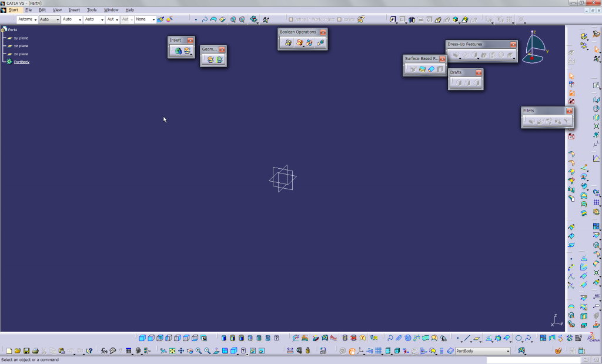
Task: Click the Thick Surface icon in Surface-Based Features
Action: (422, 69)
